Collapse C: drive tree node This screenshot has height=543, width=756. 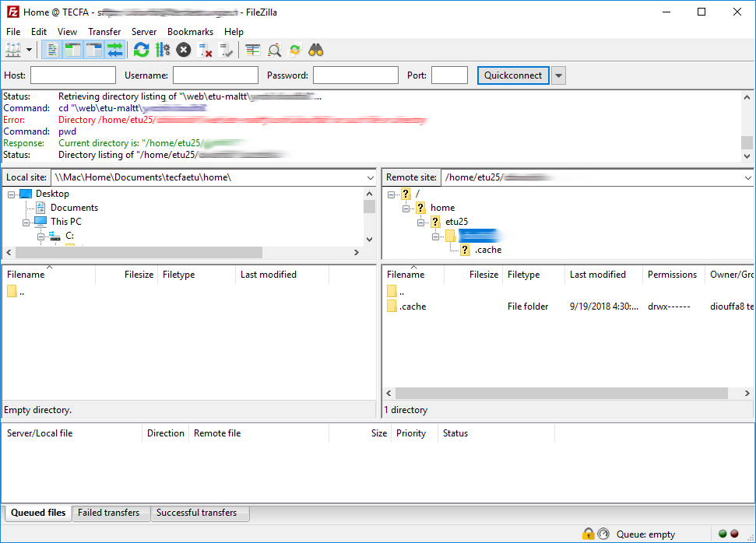point(41,236)
